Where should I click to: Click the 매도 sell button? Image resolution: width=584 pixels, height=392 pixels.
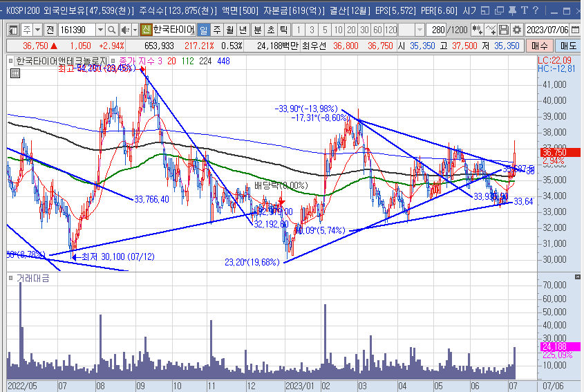tap(568, 46)
